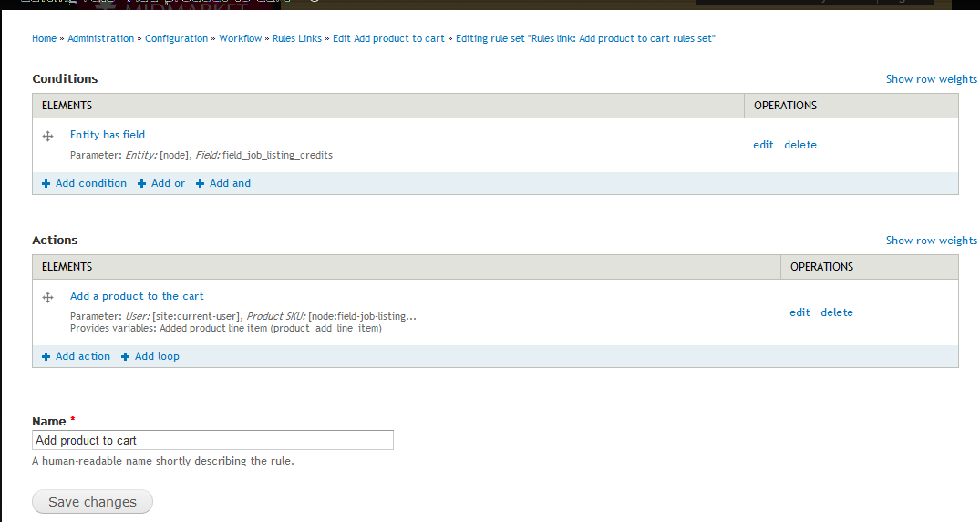Edit the Entity has field condition
Image resolution: width=980 pixels, height=522 pixels.
pyautogui.click(x=763, y=145)
